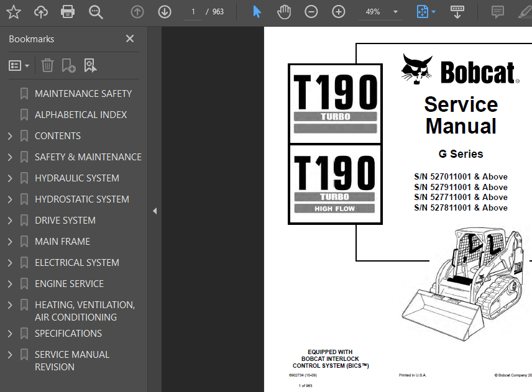Click the cloud upload icon

pyautogui.click(x=41, y=12)
